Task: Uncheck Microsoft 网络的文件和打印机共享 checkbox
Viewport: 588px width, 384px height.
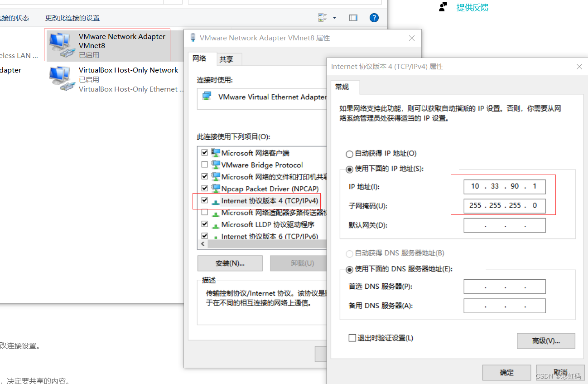Action: click(x=205, y=176)
